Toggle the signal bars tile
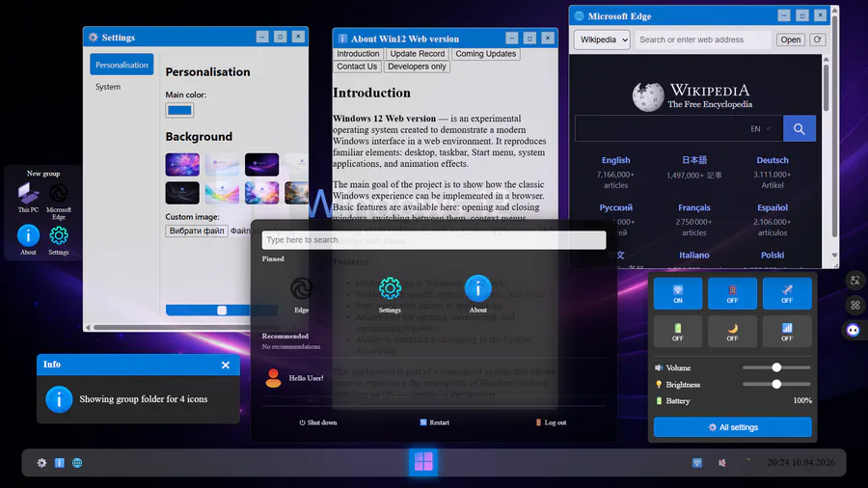Image resolution: width=868 pixels, height=488 pixels. 787,332
